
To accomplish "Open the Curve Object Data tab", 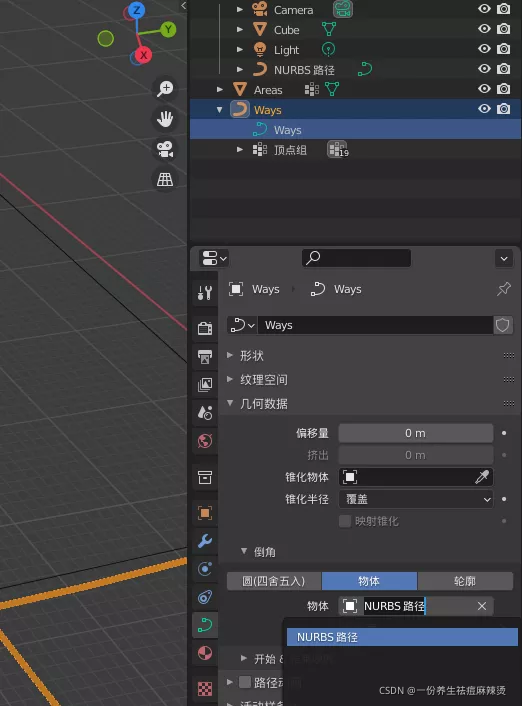I will pos(205,625).
